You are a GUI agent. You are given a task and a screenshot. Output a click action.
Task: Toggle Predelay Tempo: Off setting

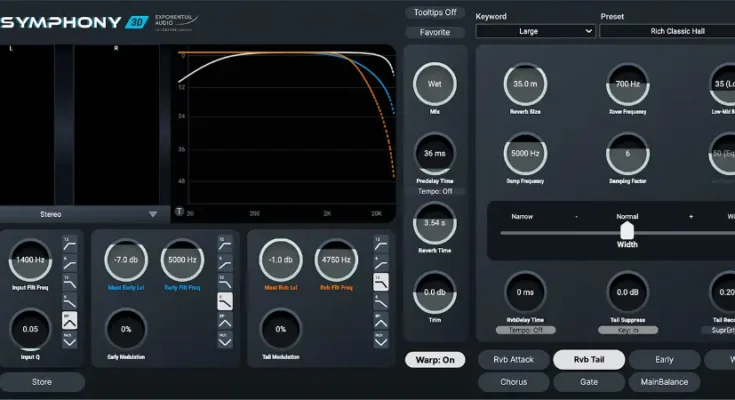[x=435, y=191]
